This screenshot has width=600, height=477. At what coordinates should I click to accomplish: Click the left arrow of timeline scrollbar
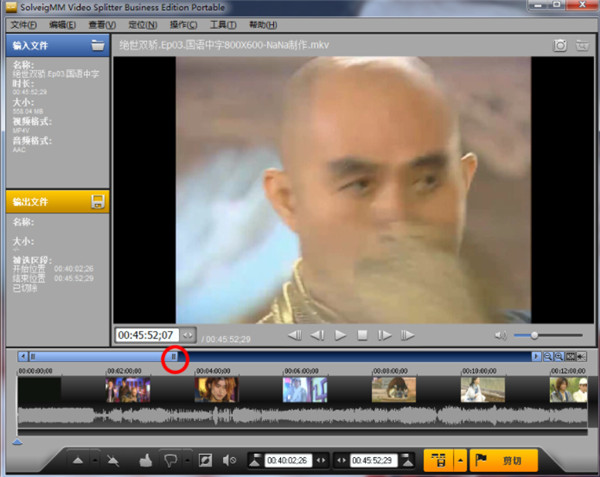(23, 357)
